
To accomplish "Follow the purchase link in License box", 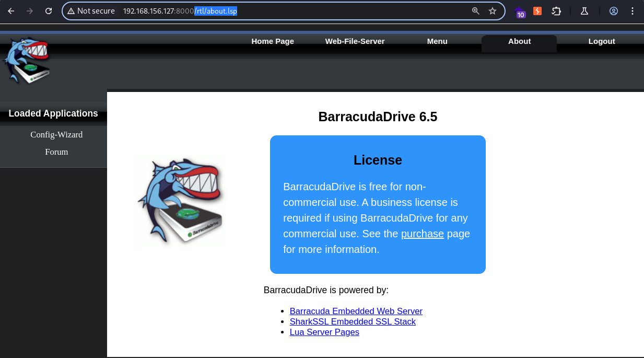I will (x=423, y=234).
